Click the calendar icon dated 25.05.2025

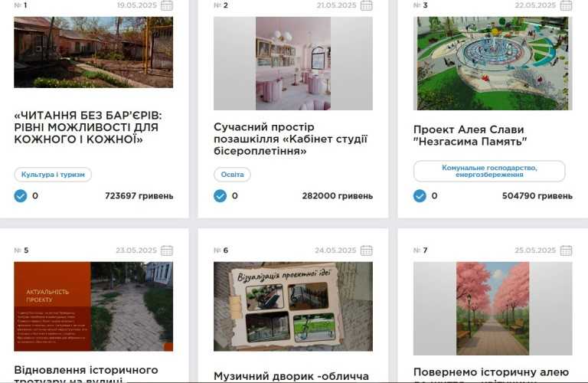[566, 250]
